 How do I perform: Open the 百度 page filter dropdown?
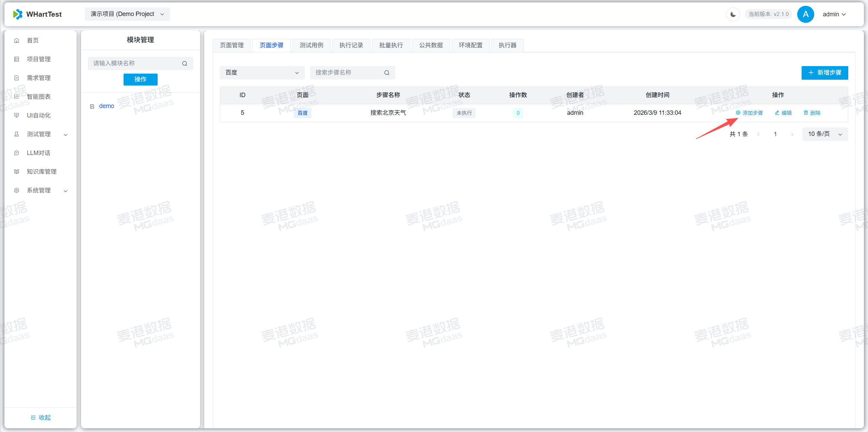(262, 73)
